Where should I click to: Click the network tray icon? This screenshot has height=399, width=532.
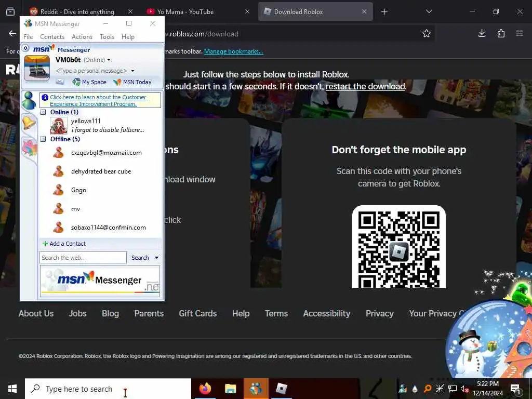point(453,389)
